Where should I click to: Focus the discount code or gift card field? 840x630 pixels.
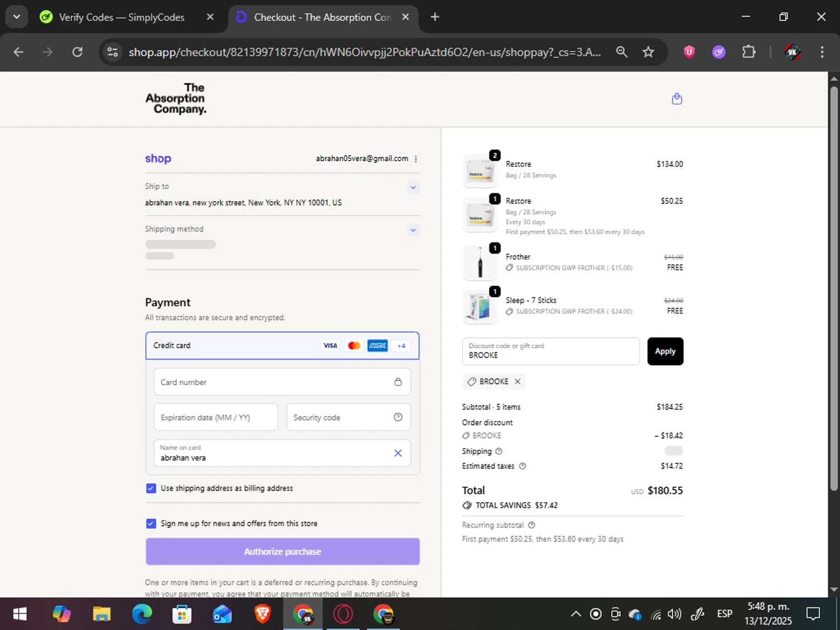pyautogui.click(x=550, y=351)
